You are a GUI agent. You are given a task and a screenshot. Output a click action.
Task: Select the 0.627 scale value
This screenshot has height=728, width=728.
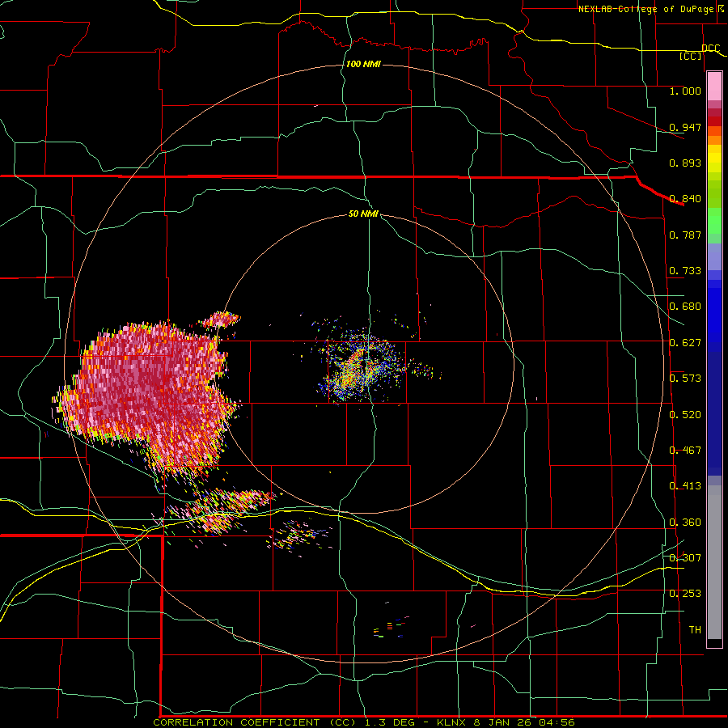point(685,343)
